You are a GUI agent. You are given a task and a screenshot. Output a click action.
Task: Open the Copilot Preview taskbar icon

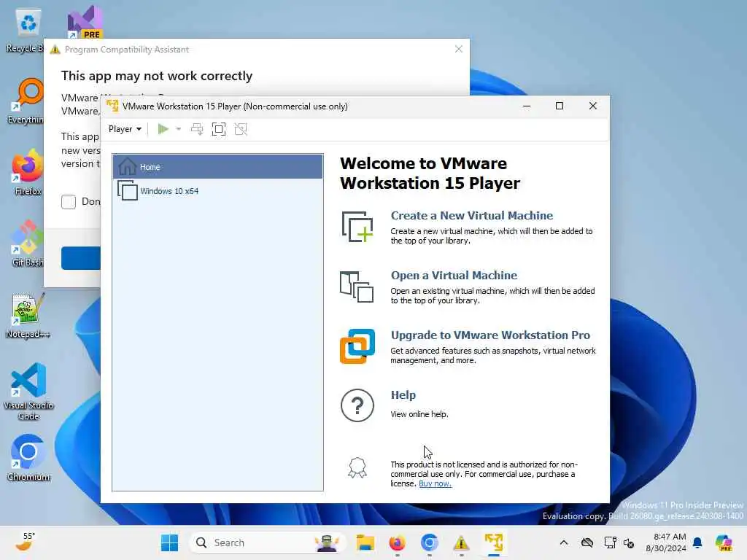point(724,542)
